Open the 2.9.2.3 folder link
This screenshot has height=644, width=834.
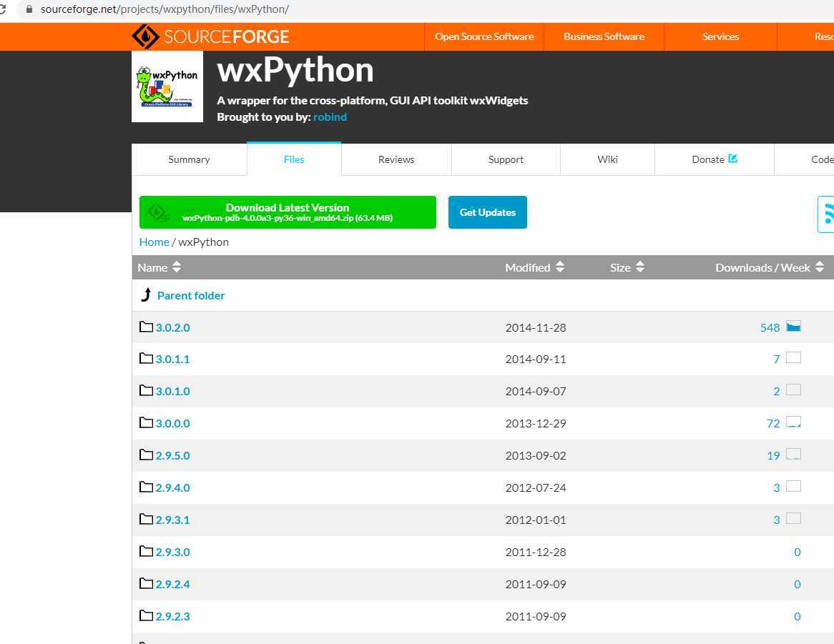[x=172, y=616]
